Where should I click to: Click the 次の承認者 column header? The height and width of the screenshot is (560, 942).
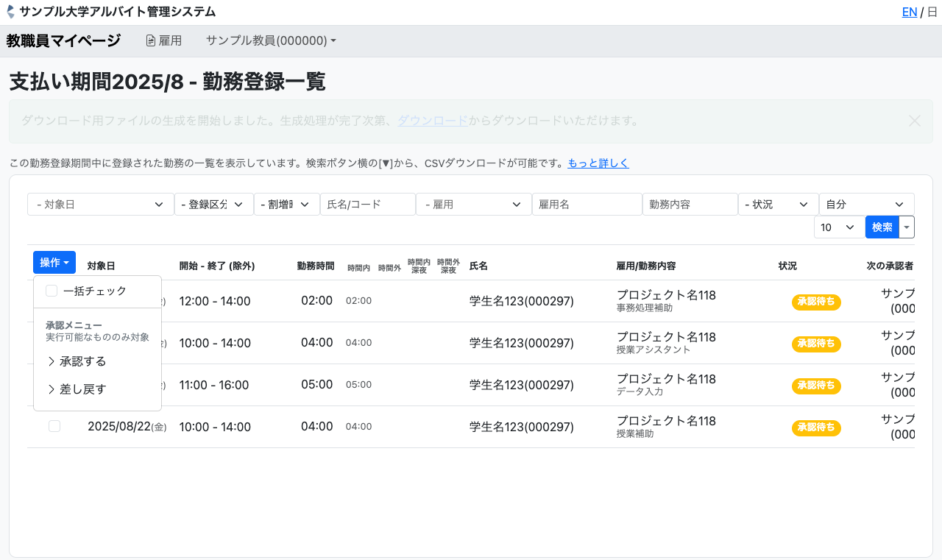890,266
